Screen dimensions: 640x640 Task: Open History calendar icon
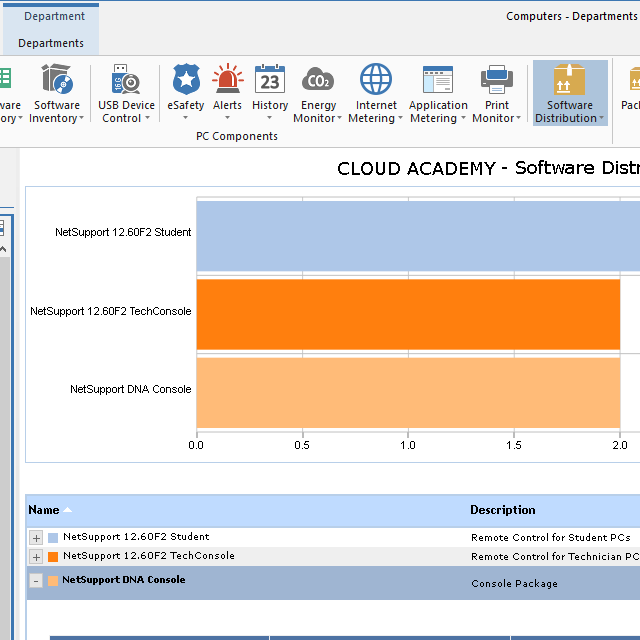coord(270,79)
